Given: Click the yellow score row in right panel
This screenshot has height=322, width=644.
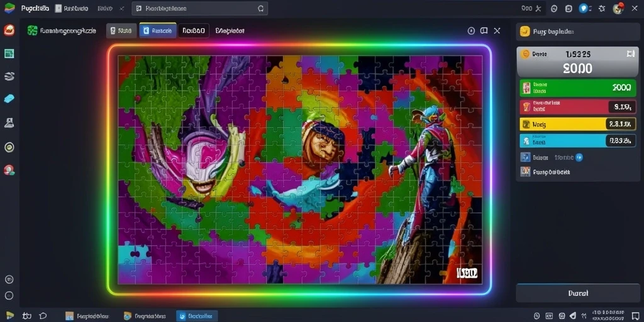Looking at the screenshot, I should [577, 124].
